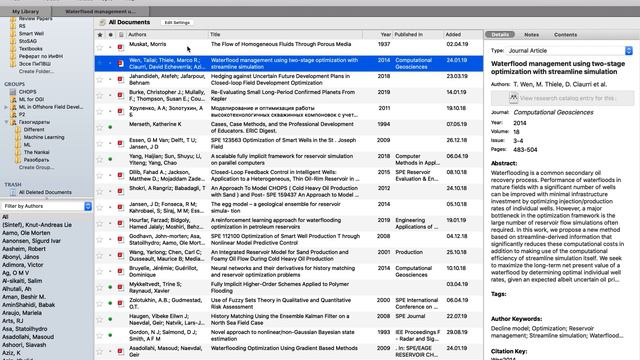Image resolution: width=640 pixels, height=360 pixels.
Task: Open the Notes tab
Action: point(531,35)
